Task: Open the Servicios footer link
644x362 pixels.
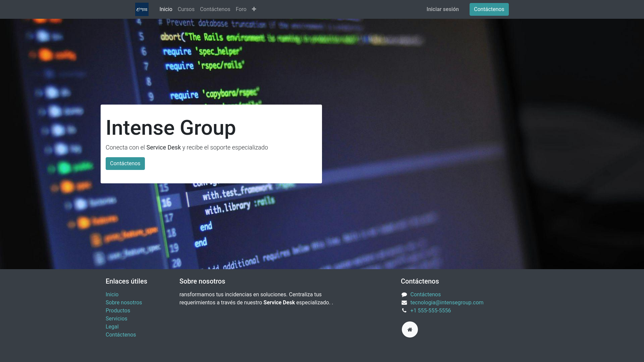Action: (x=116, y=319)
